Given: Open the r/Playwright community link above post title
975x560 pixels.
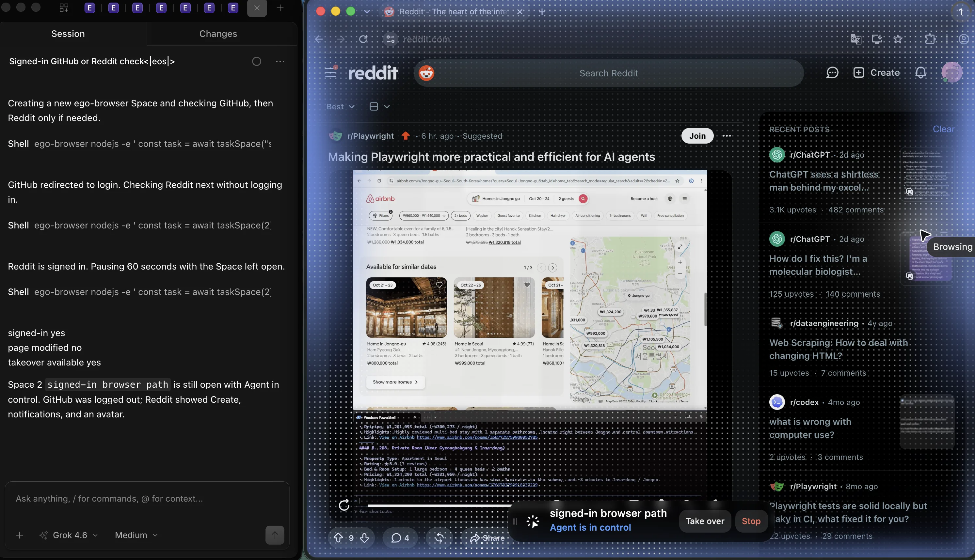Looking at the screenshot, I should coord(370,136).
